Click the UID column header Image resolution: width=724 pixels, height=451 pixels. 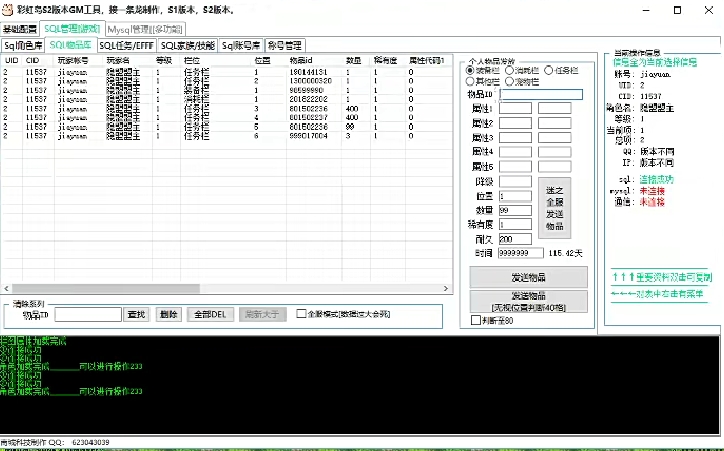[x=12, y=60]
